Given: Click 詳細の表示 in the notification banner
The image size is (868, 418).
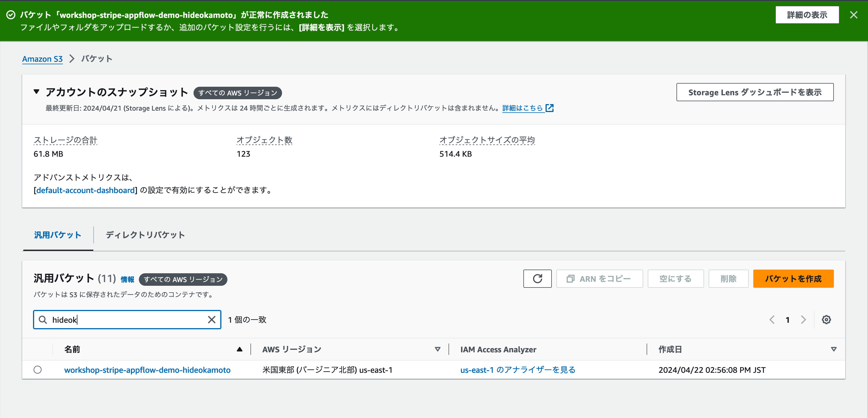Looking at the screenshot, I should point(807,15).
